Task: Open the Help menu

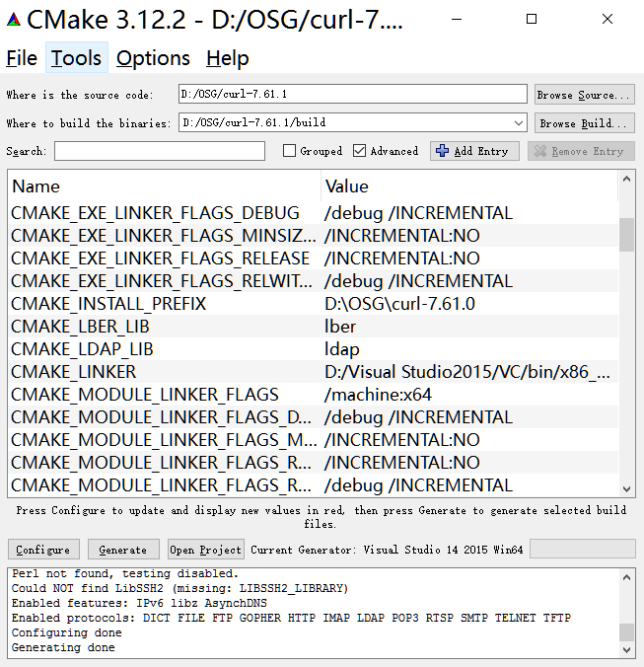Action: (x=228, y=58)
